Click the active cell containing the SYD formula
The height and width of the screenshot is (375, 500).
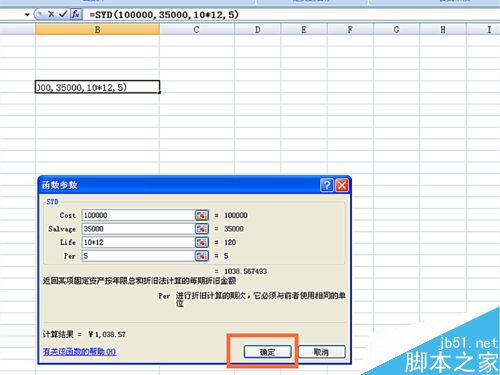(97, 87)
